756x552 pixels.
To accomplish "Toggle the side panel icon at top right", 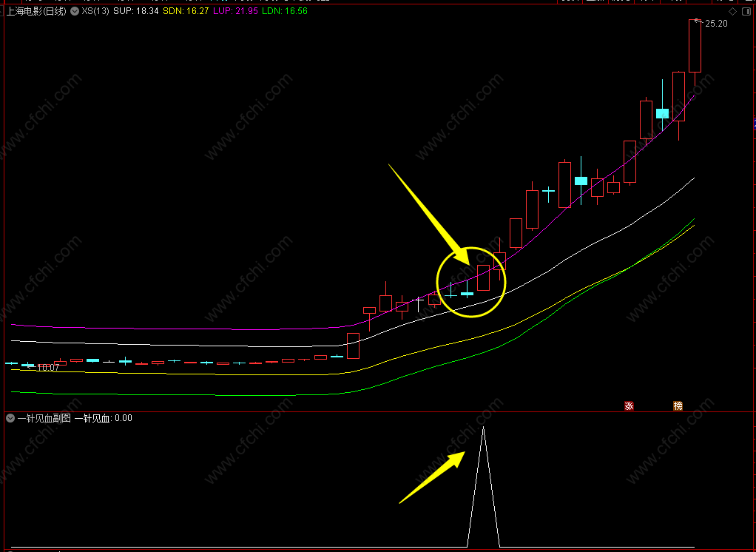I will (x=746, y=11).
